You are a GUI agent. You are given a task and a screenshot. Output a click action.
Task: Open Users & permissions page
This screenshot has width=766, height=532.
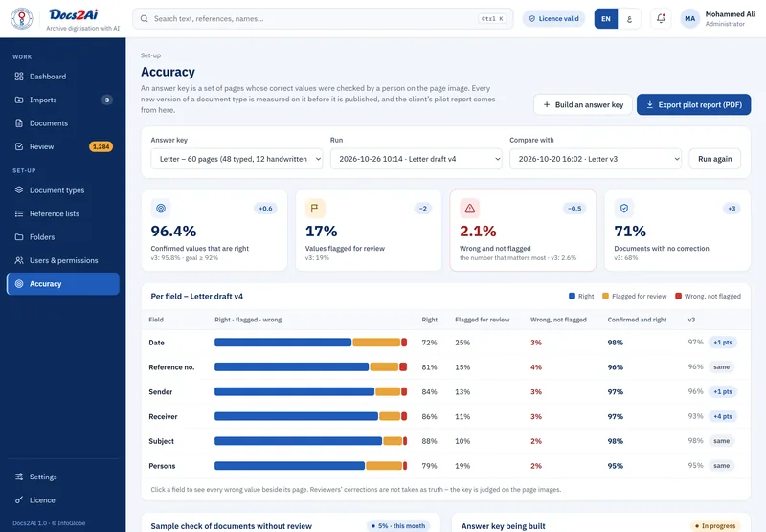pos(62,260)
